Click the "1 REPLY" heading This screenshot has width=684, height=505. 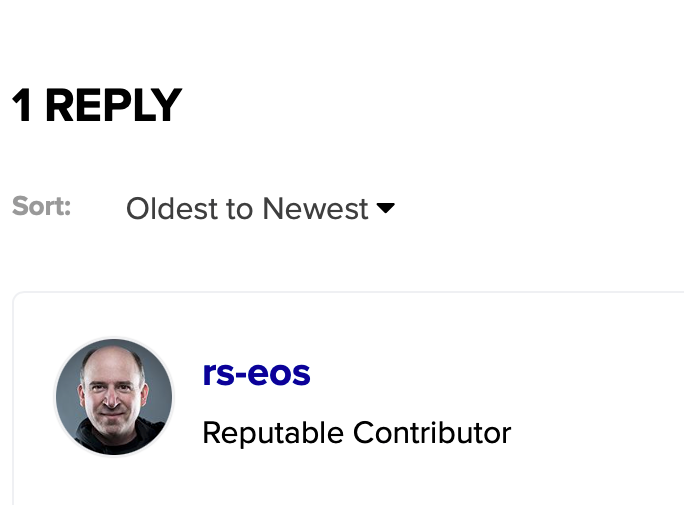[96, 106]
